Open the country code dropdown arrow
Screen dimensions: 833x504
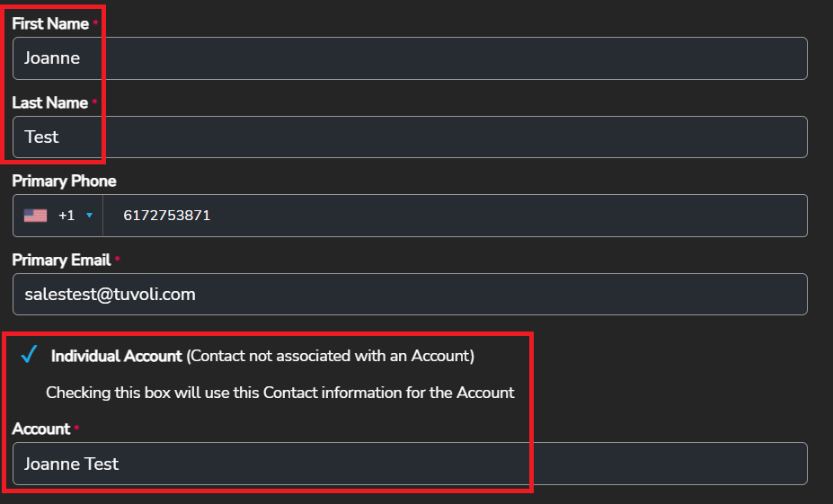89,216
